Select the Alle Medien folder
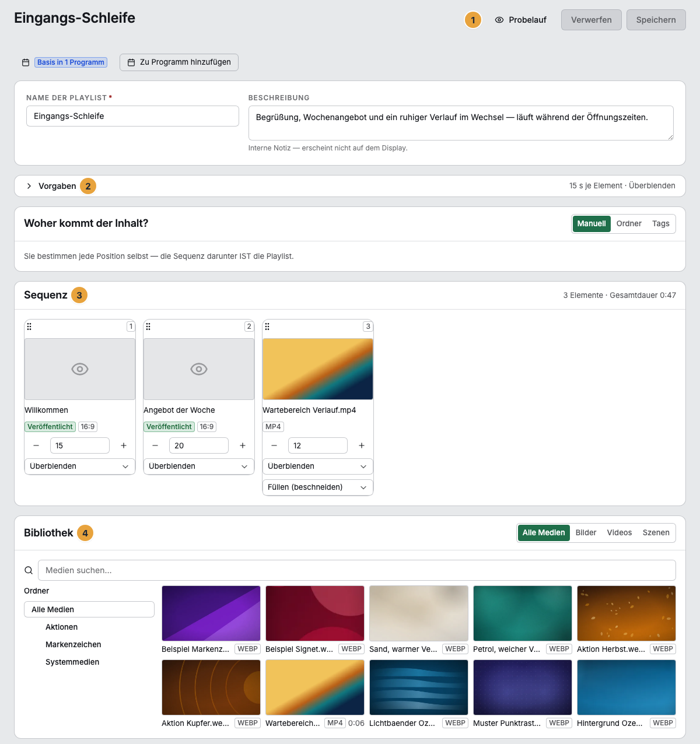 pos(89,609)
